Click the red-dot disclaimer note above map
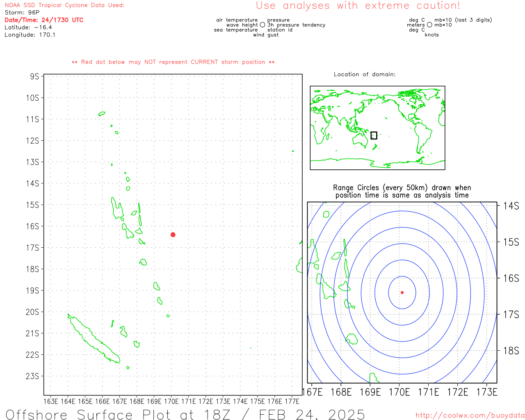525x420 pixels. (173, 62)
